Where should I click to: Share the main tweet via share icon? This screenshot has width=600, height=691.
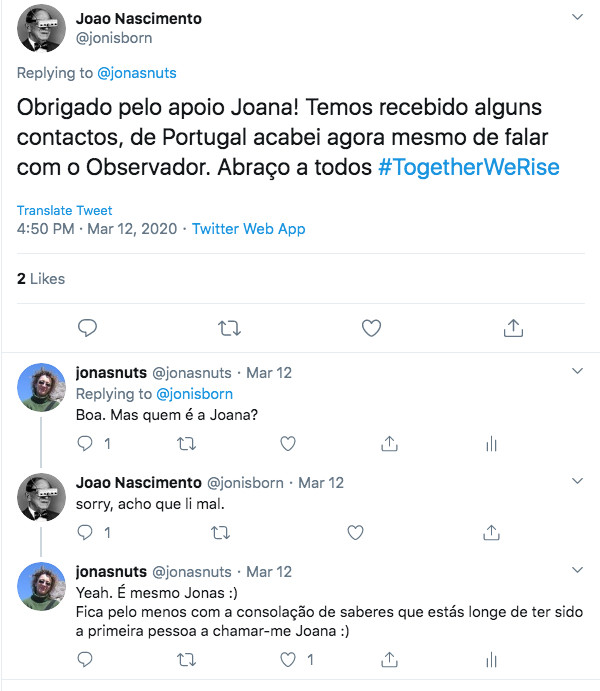click(x=513, y=328)
